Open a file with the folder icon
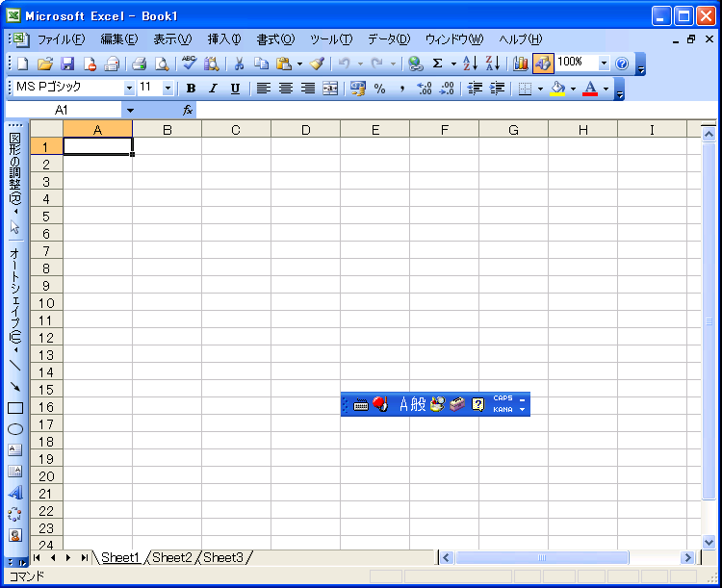Screen dimensions: 722x588 click(x=45, y=64)
